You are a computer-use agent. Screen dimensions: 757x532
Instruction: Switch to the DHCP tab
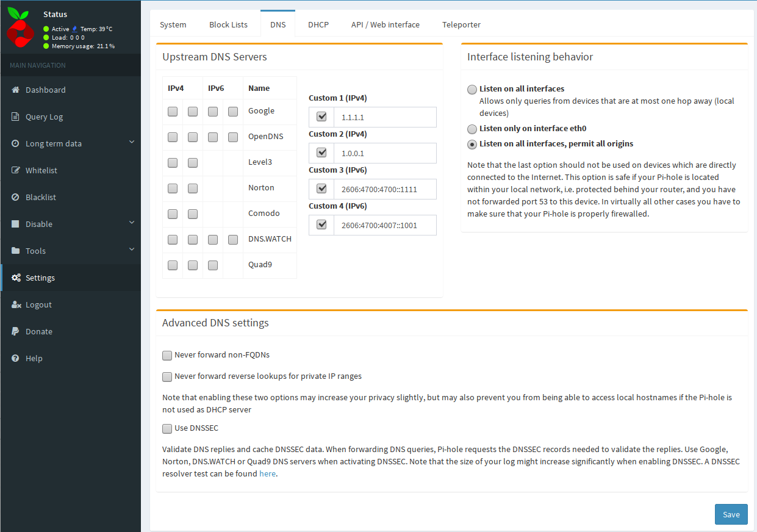tap(318, 25)
